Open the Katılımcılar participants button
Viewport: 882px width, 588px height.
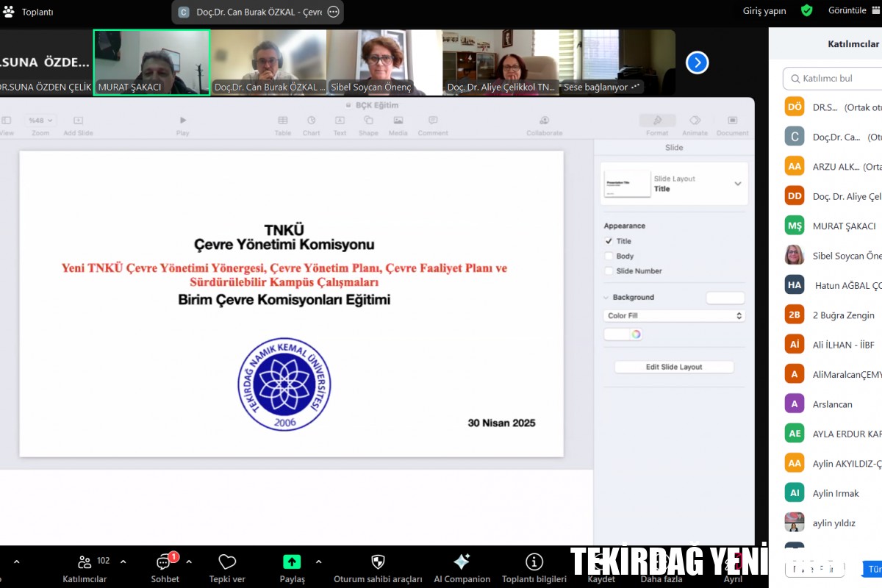pos(85,567)
